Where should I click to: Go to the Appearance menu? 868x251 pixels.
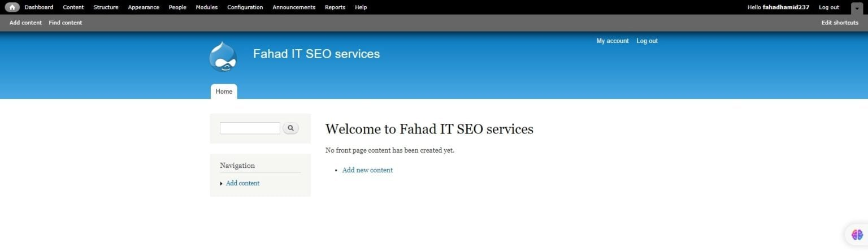[x=144, y=7]
